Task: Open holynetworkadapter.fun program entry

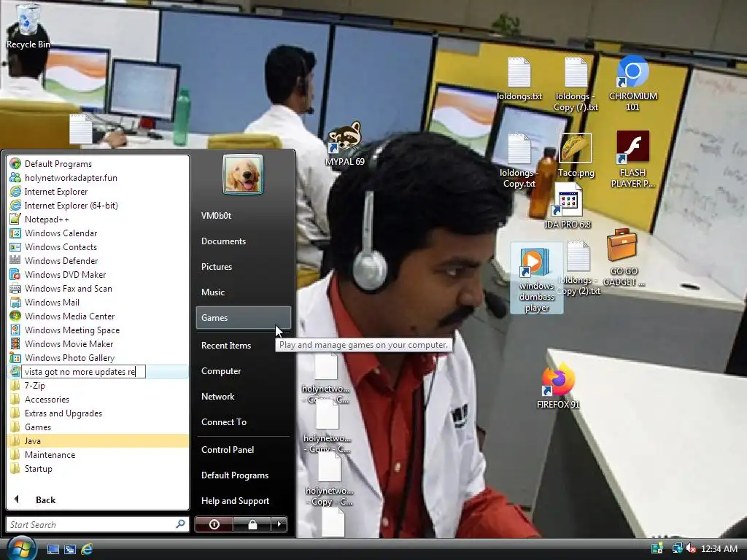Action: coord(98,178)
